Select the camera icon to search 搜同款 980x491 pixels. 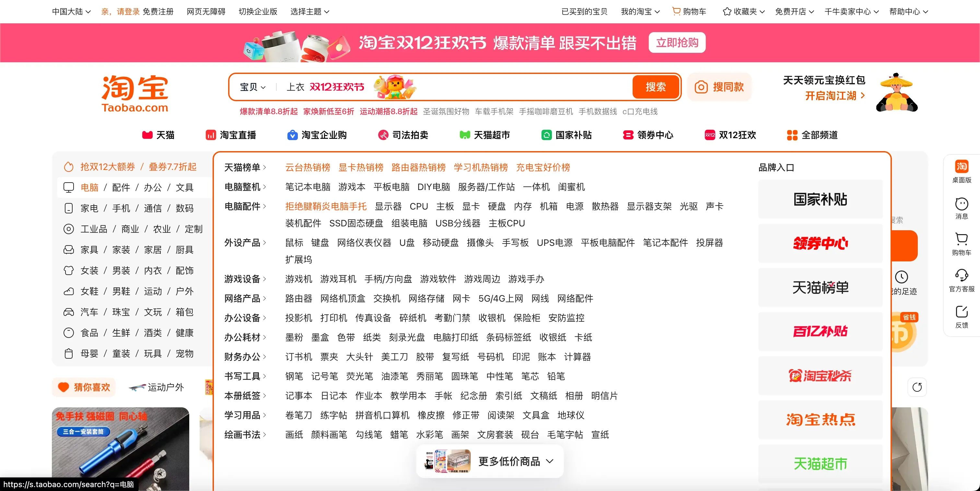[x=702, y=87]
